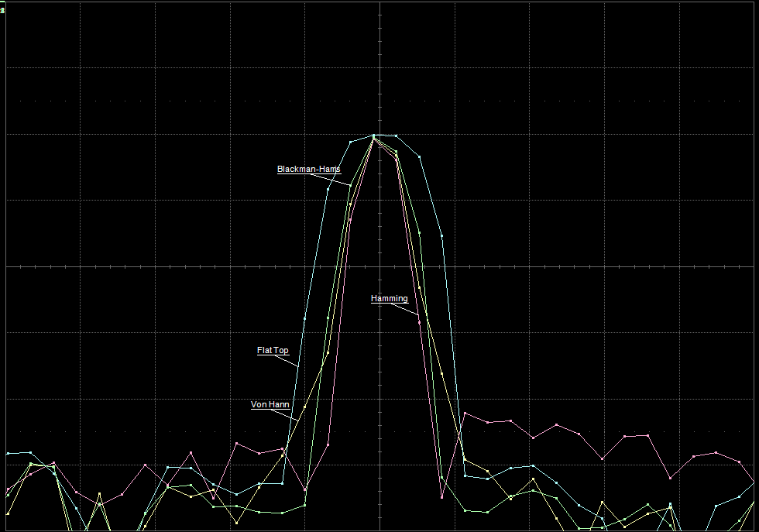Click the green point where Blackman-Harris leader line ends

point(350,185)
